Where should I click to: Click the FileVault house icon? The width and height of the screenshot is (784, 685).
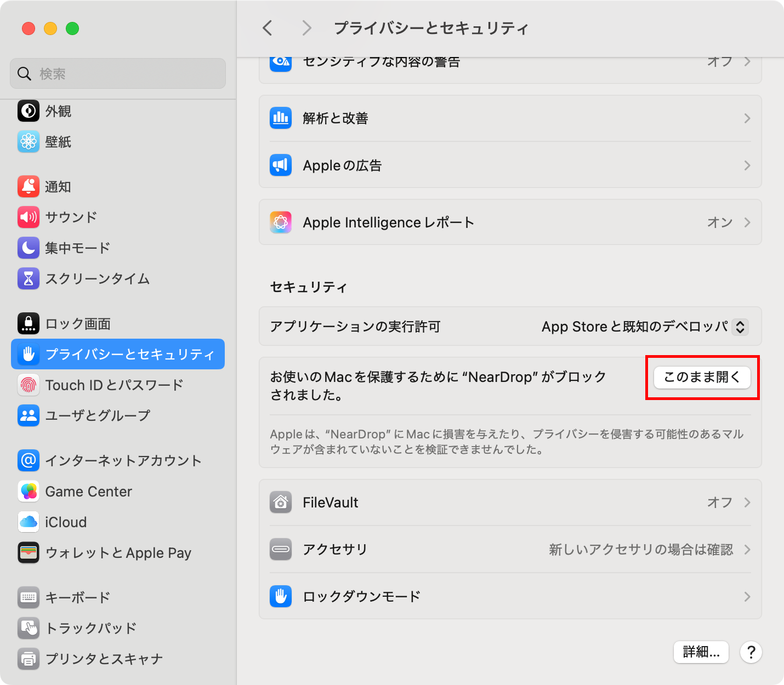(281, 502)
